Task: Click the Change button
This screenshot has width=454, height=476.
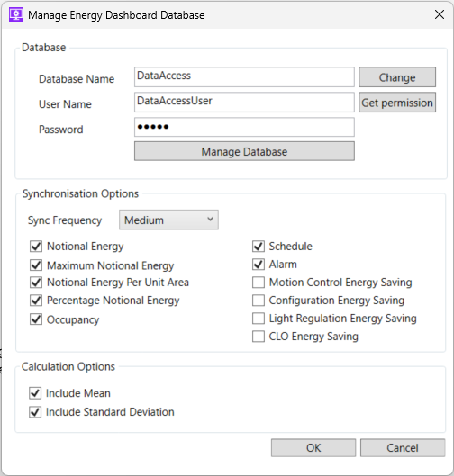Action: [x=397, y=77]
